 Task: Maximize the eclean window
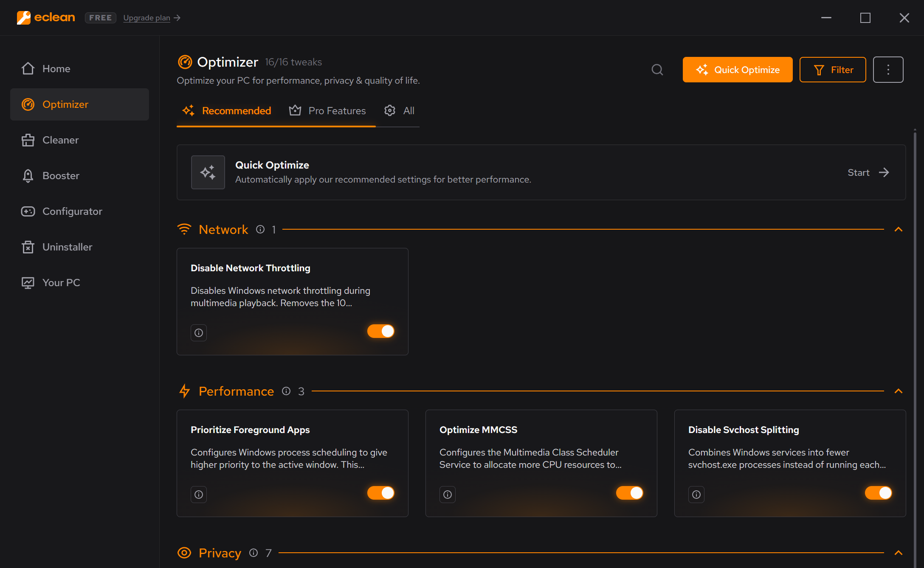click(x=865, y=18)
